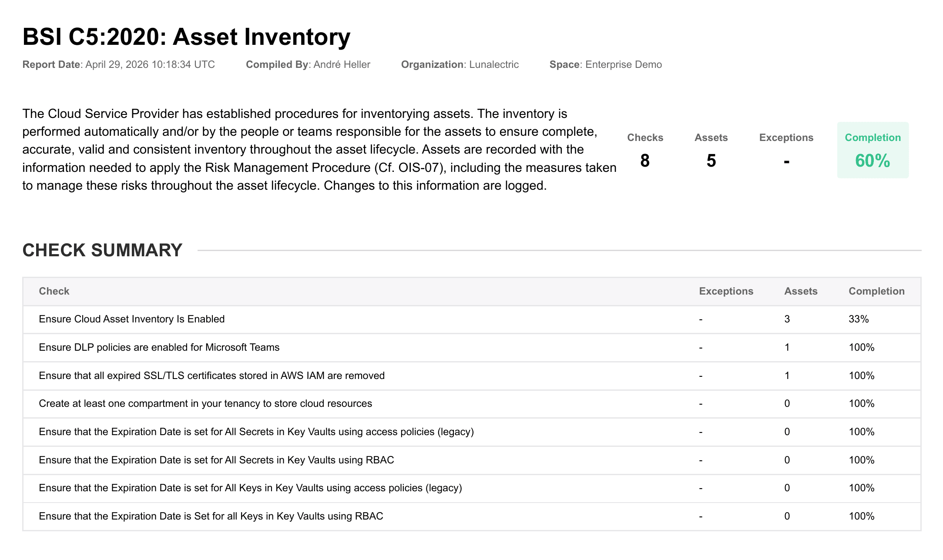Viewport: 943px width, 560px height.
Task: Click 100% completion for Keys access policies (legacy)
Action: click(x=862, y=488)
